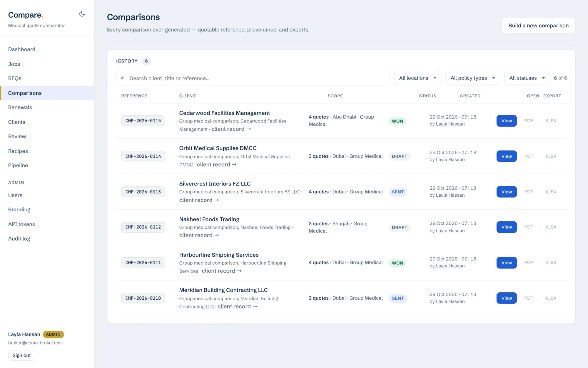View comparison CMP-2026-0115
The image size is (588, 368).
click(507, 121)
